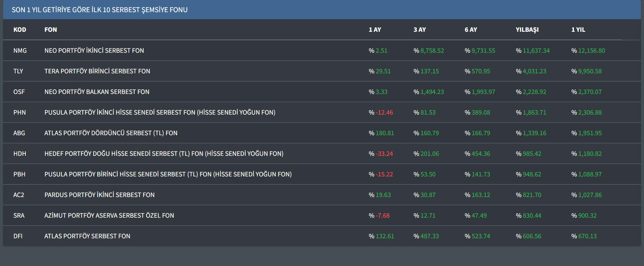Image resolution: width=644 pixels, height=266 pixels.
Task: Click the NMG fund code
Action: (x=20, y=51)
